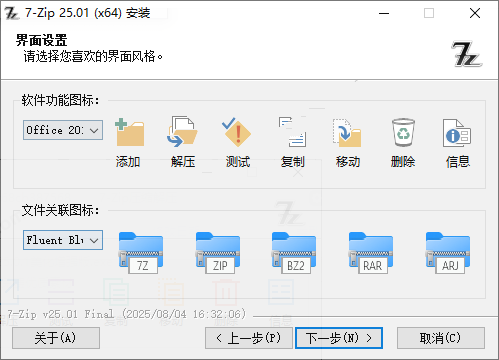Viewport: 499px width, 360px height.
Task: Click the 添加 (Add) folder icon
Action: (x=129, y=133)
